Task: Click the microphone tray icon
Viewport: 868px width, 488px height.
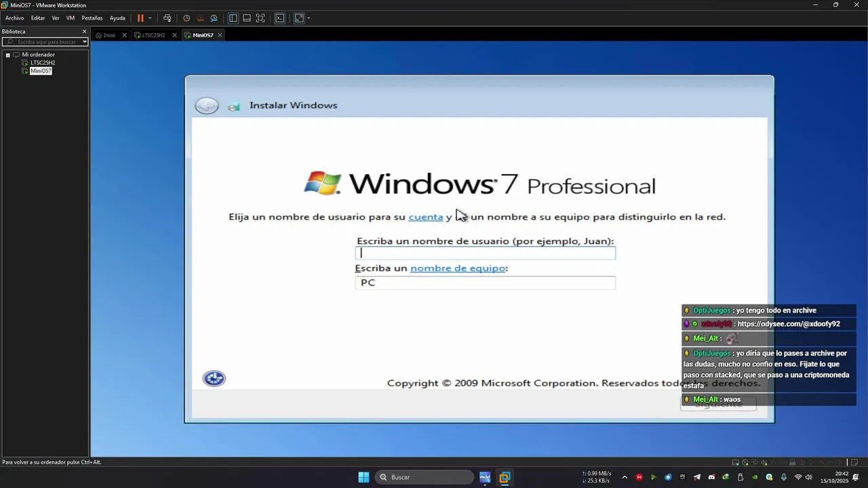Action: 784,477
